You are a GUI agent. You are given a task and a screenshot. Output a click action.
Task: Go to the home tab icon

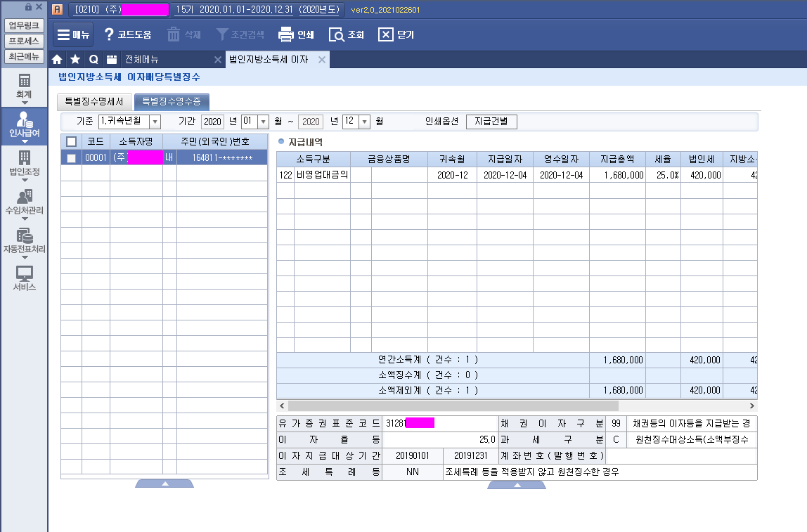(58, 60)
